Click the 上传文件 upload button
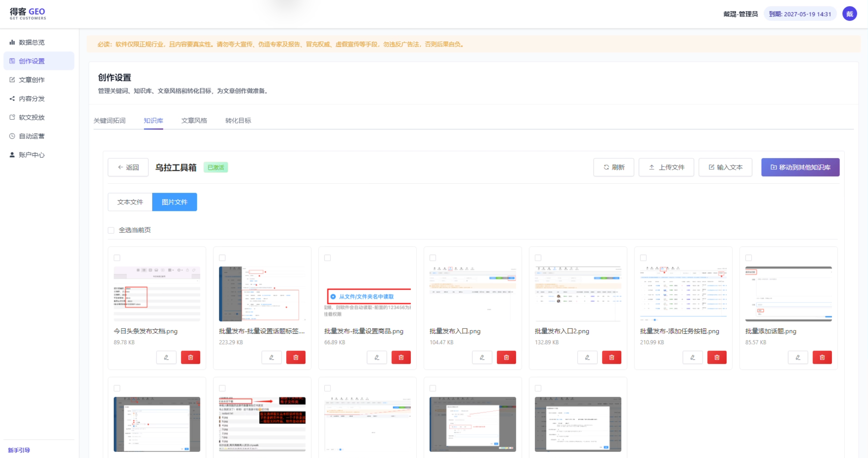Image resolution: width=868 pixels, height=458 pixels. tap(666, 167)
